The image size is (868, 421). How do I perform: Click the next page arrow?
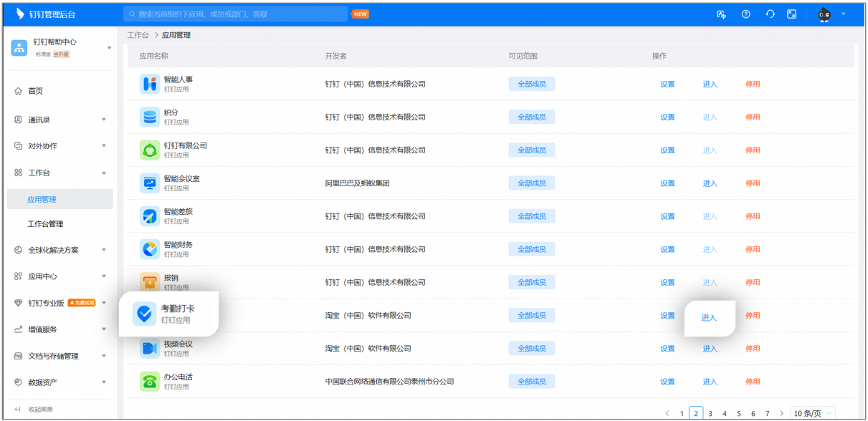point(781,413)
